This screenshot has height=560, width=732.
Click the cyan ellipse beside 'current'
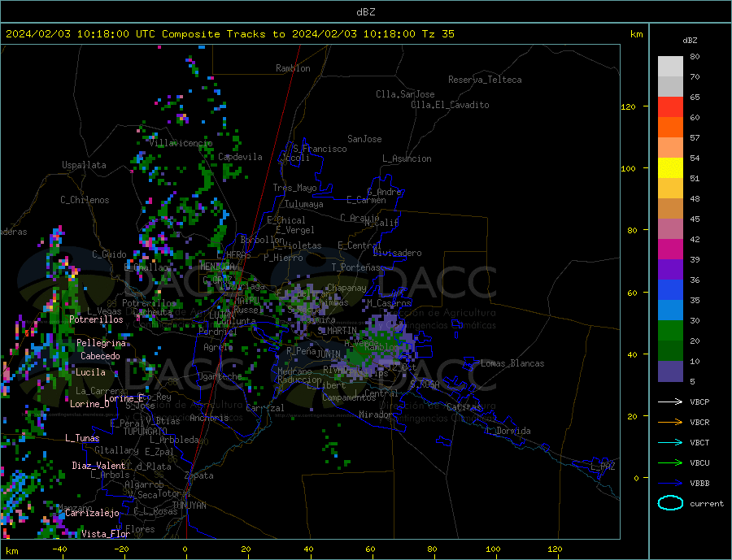tap(670, 503)
